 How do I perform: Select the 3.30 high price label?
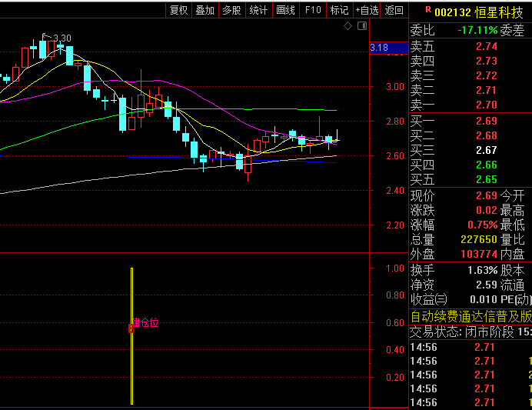(62, 38)
